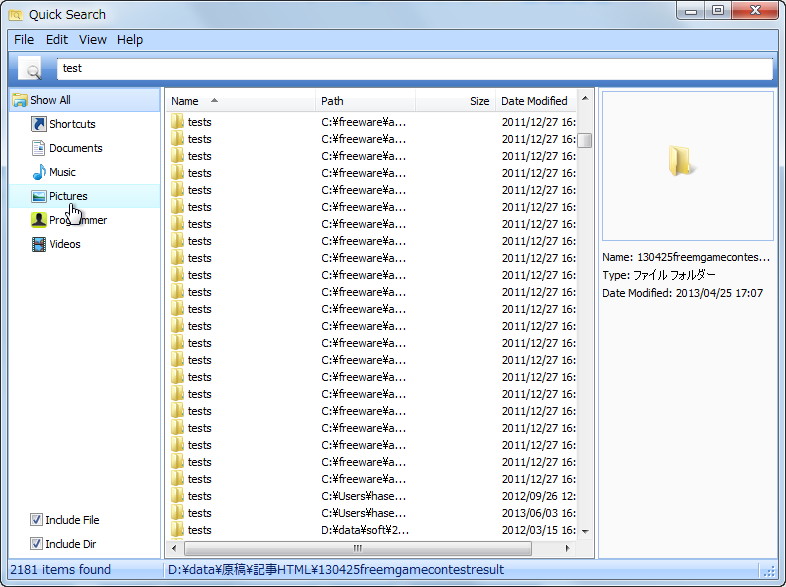Sort results by Name column header
The image size is (786, 587).
(241, 101)
